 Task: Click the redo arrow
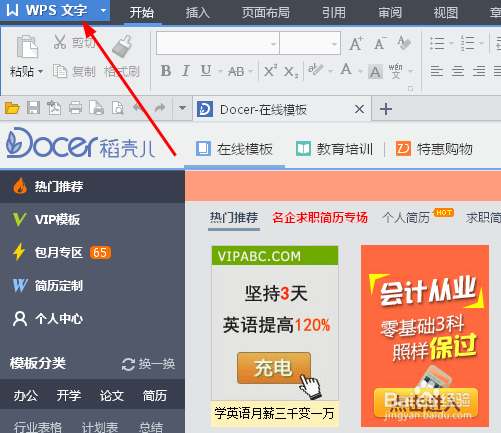[160, 108]
